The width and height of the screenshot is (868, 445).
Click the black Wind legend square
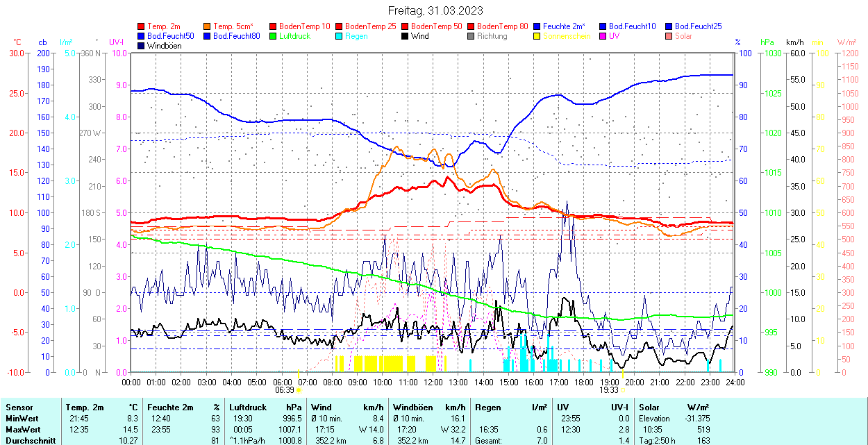406,36
